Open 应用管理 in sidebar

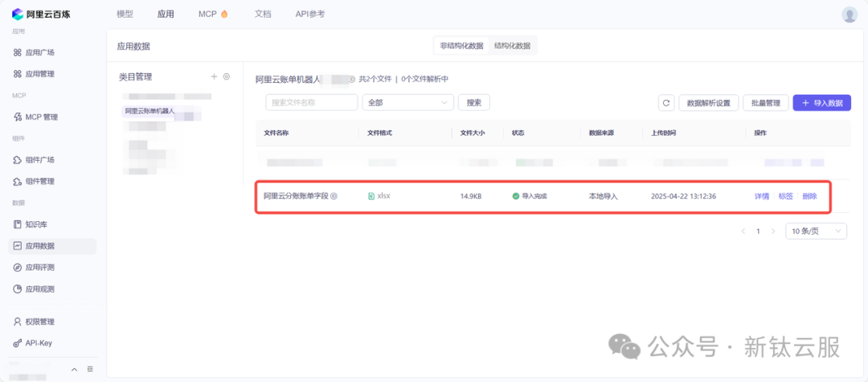click(35, 74)
